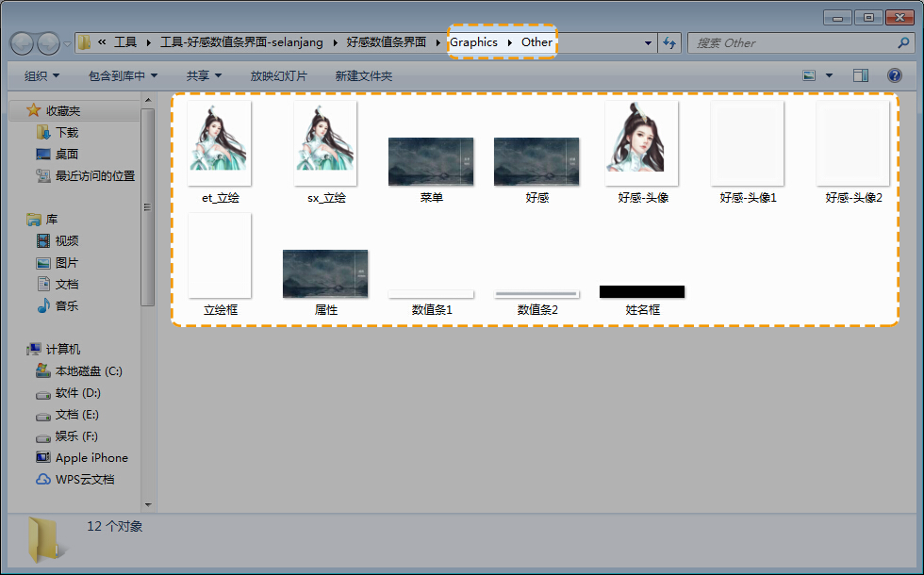Screen dimensions: 924x575
Task: Open 本地磁盘 (C:) drive
Action: point(89,371)
